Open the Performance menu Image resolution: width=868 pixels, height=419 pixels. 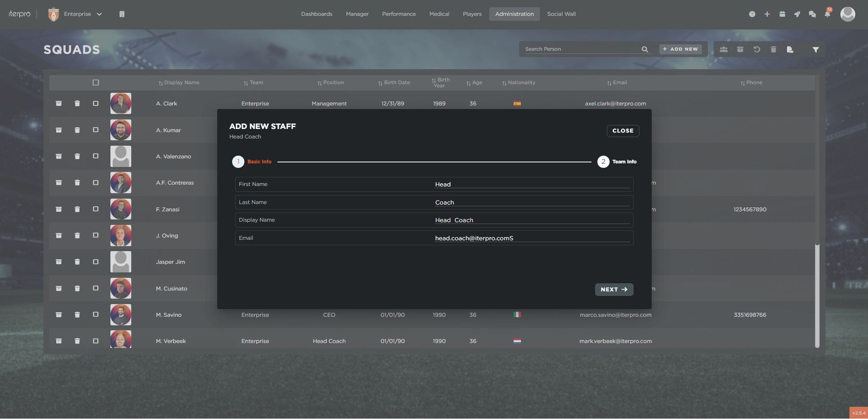pyautogui.click(x=399, y=14)
